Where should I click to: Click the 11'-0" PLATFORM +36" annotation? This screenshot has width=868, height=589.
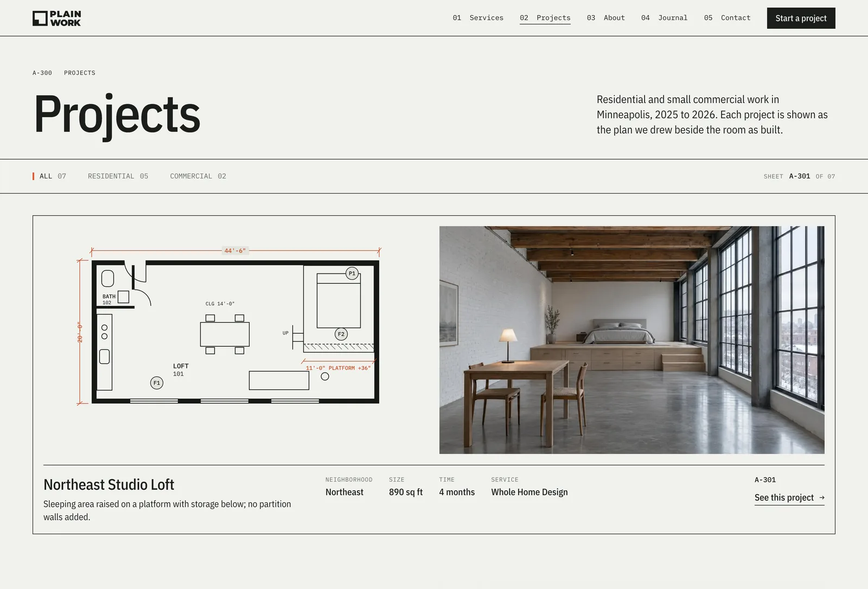click(x=338, y=368)
